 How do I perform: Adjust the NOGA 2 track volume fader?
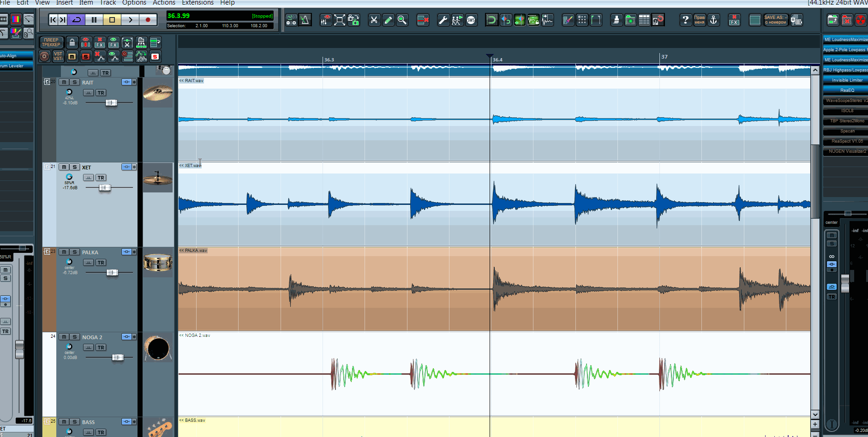pyautogui.click(x=118, y=357)
